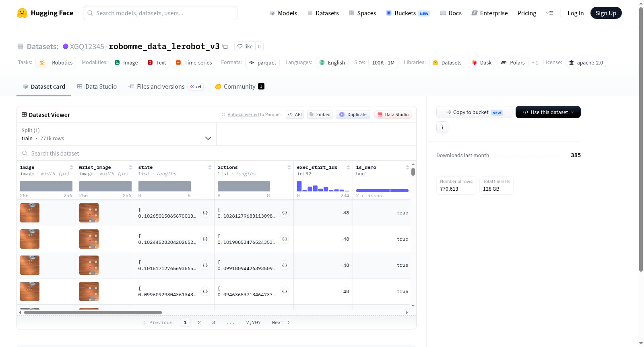The height and width of the screenshot is (347, 644).
Task: Click the table horizontal scrollbar thumb
Action: click(x=93, y=312)
